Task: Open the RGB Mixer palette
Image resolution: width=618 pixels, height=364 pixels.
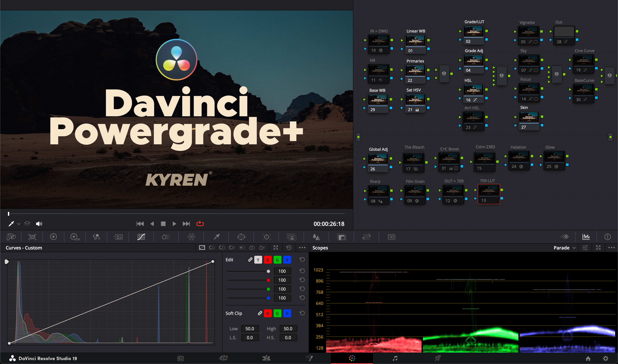Action: point(96,237)
